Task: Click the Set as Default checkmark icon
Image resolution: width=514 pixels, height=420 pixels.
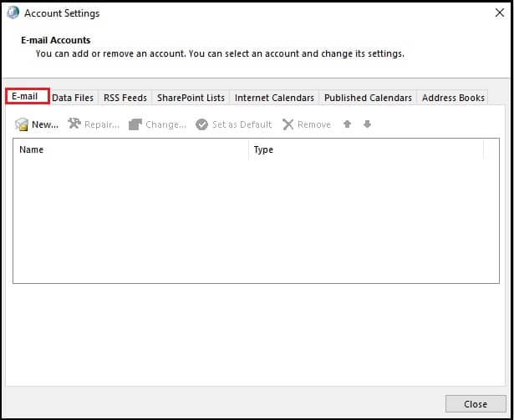Action: (202, 124)
